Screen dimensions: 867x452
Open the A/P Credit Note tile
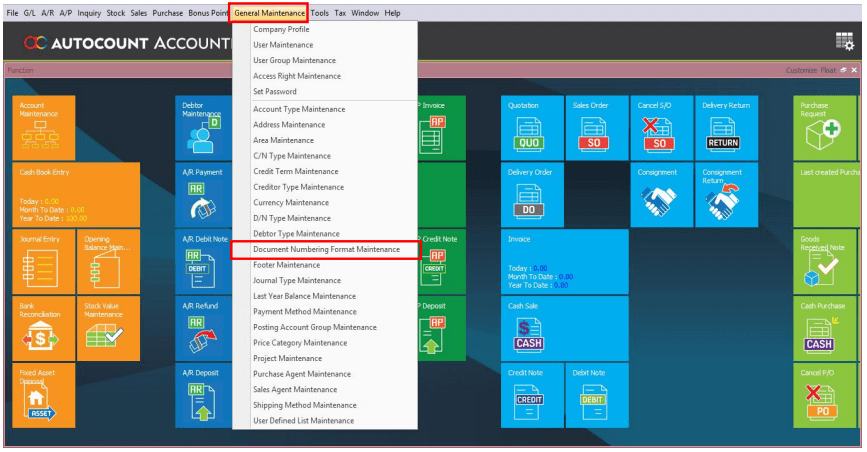pyautogui.click(x=442, y=262)
